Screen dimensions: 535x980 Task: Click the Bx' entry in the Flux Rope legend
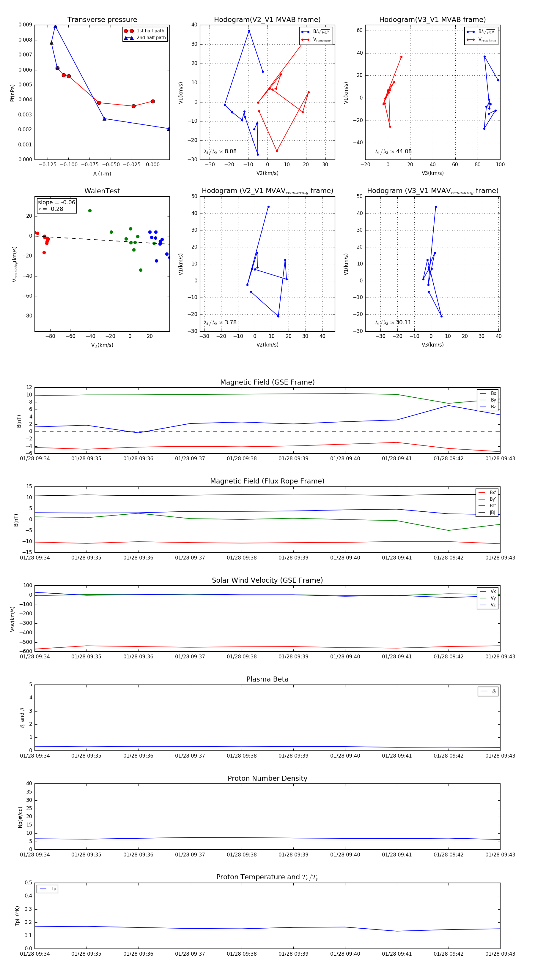pos(487,493)
